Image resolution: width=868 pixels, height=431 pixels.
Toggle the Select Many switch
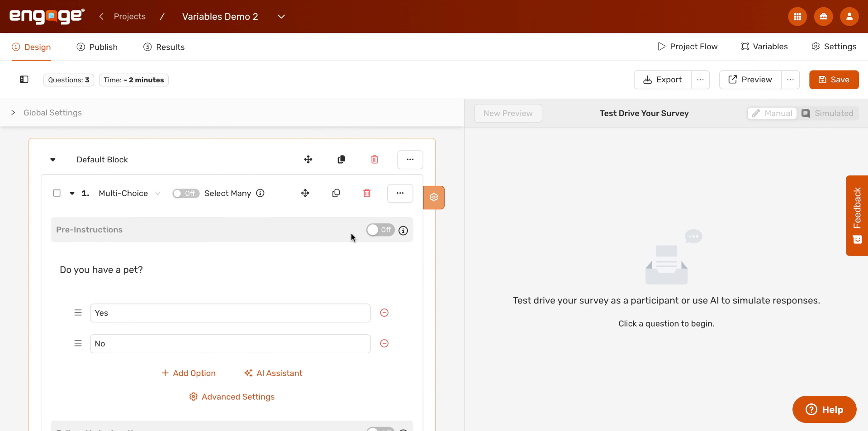coord(185,193)
